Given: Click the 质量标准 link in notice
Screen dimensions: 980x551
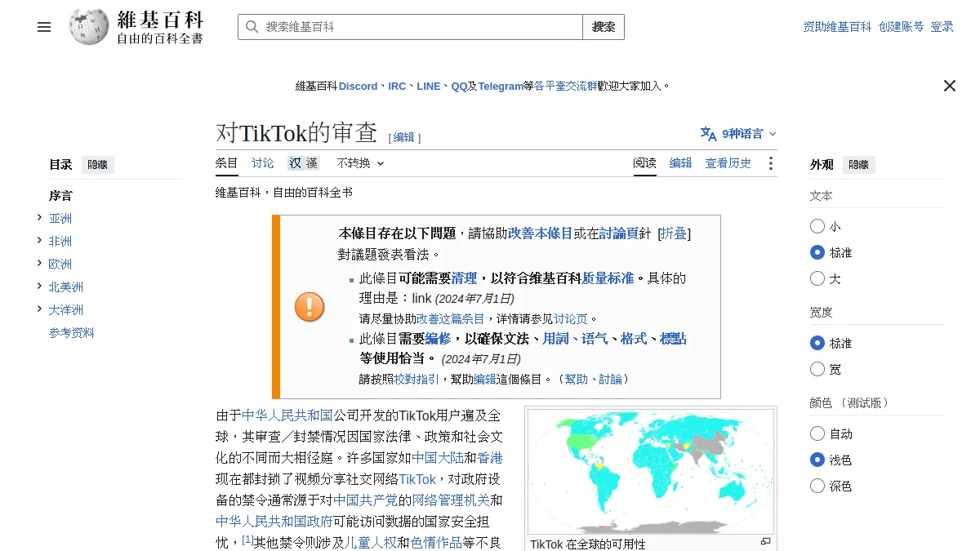Looking at the screenshot, I should pyautogui.click(x=608, y=278).
